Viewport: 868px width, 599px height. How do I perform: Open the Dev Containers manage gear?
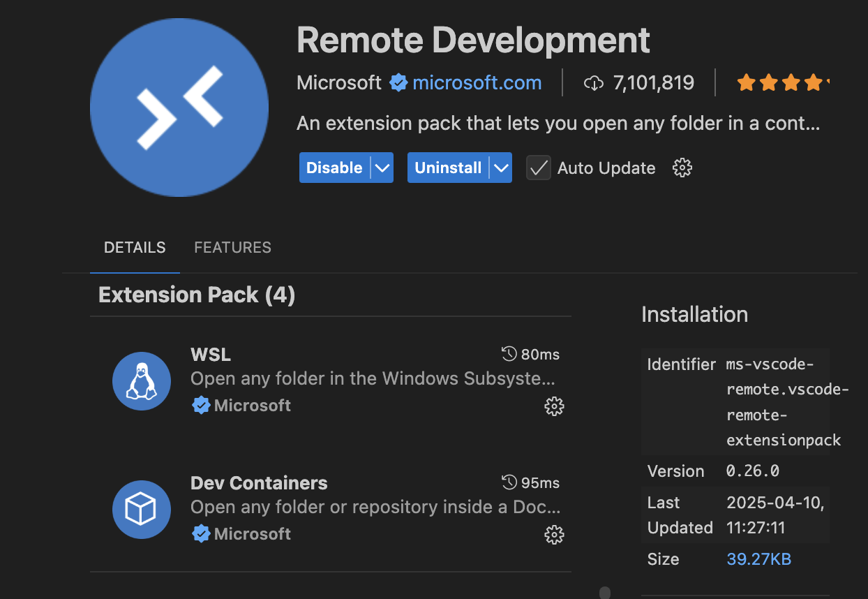(554, 535)
